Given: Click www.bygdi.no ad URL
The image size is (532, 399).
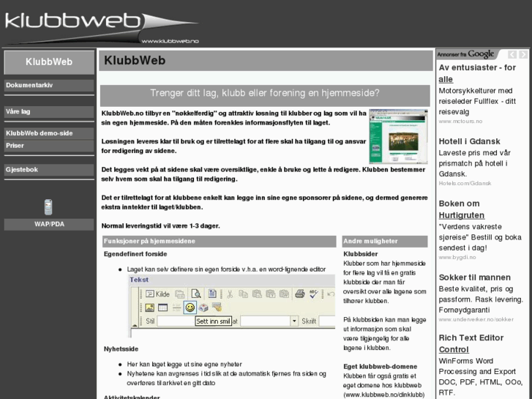Looking at the screenshot, I should click(457, 258).
